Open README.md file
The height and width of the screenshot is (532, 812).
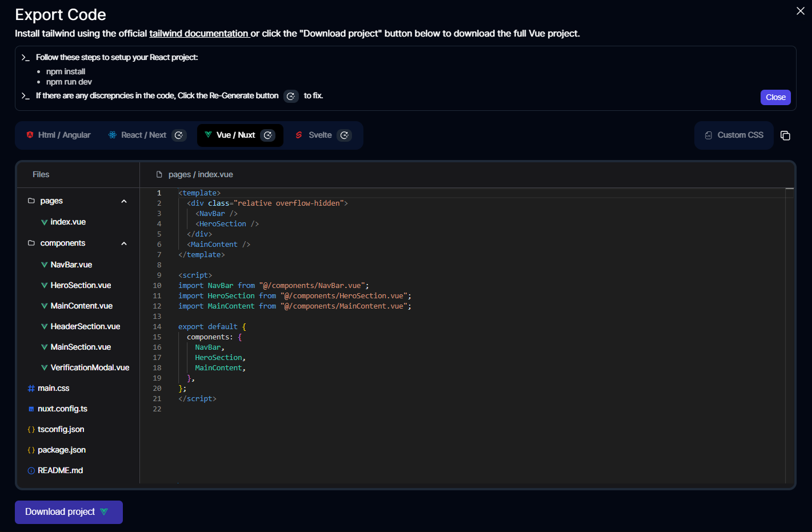point(60,470)
